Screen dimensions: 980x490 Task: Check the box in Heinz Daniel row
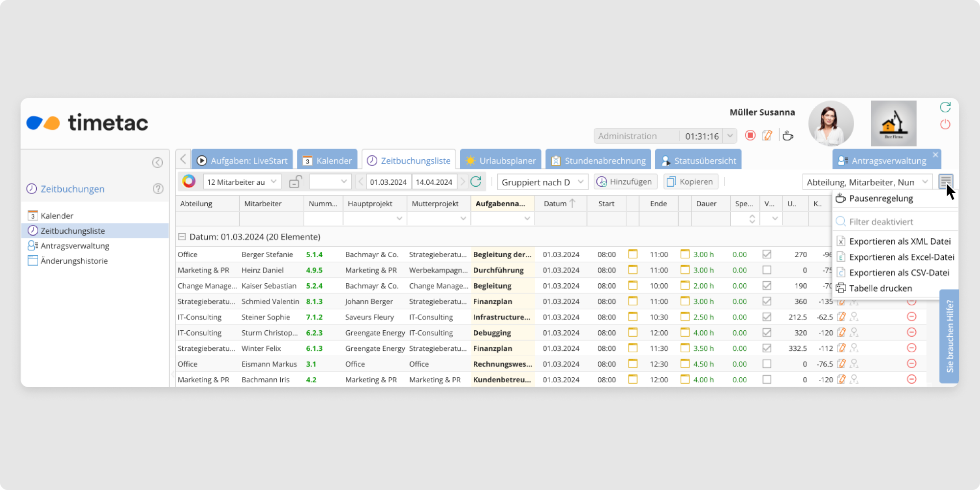click(767, 270)
